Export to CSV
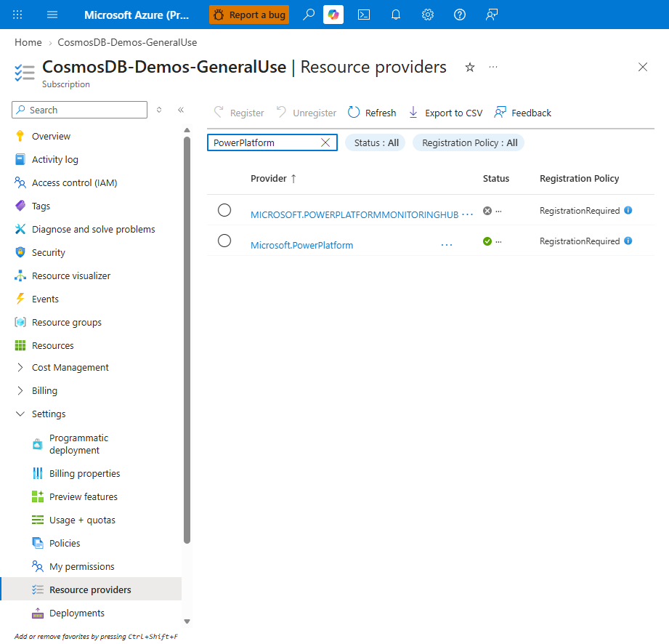This screenshot has width=669, height=644. coord(445,113)
